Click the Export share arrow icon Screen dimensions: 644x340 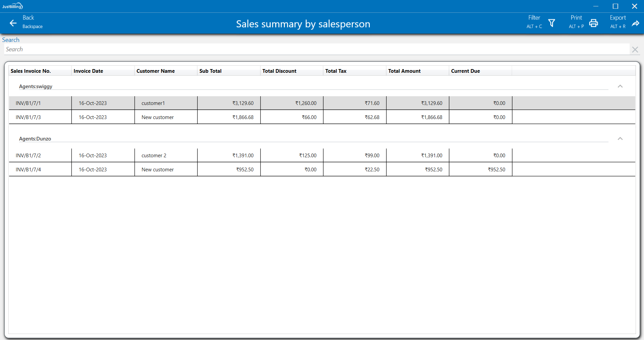point(635,23)
